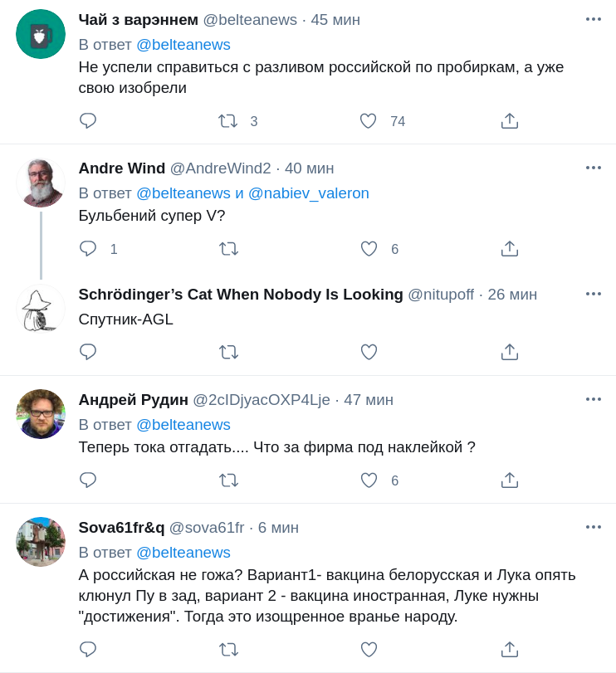Open Андрей Рудин's profile name link
This screenshot has height=673, width=616.
[x=134, y=400]
